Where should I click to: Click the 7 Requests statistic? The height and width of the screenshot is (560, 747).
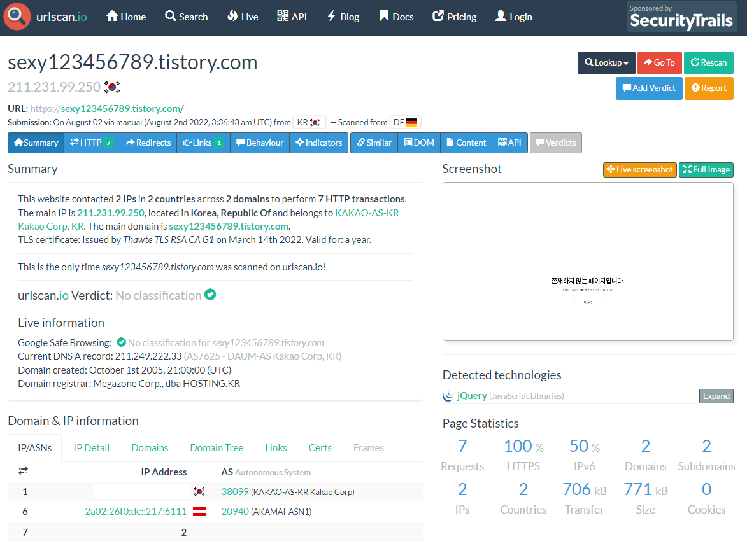(462, 455)
